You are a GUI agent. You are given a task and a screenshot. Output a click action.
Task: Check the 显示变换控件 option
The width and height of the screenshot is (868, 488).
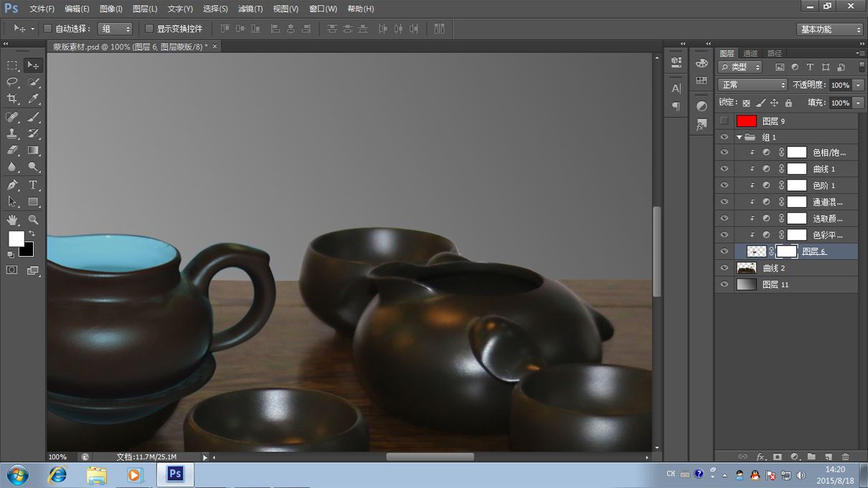point(149,29)
